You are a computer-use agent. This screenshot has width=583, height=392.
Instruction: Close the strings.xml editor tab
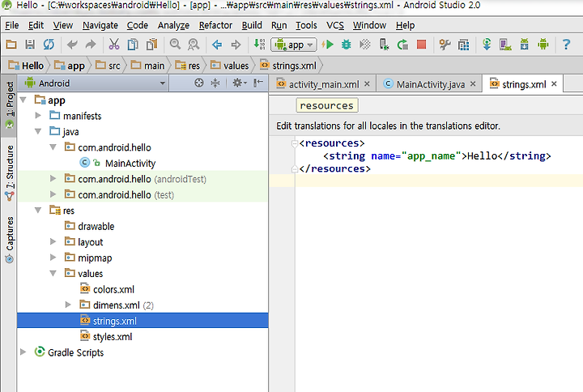(x=554, y=84)
